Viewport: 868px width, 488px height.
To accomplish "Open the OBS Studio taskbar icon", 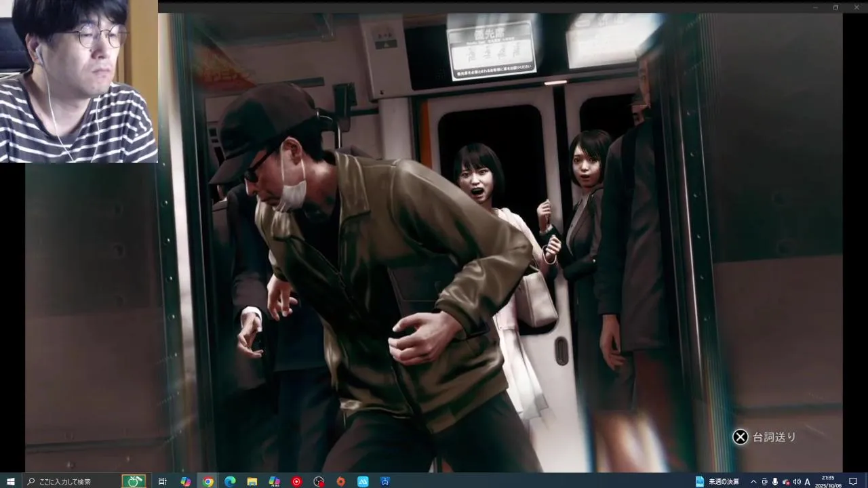I will pyautogui.click(x=319, y=481).
